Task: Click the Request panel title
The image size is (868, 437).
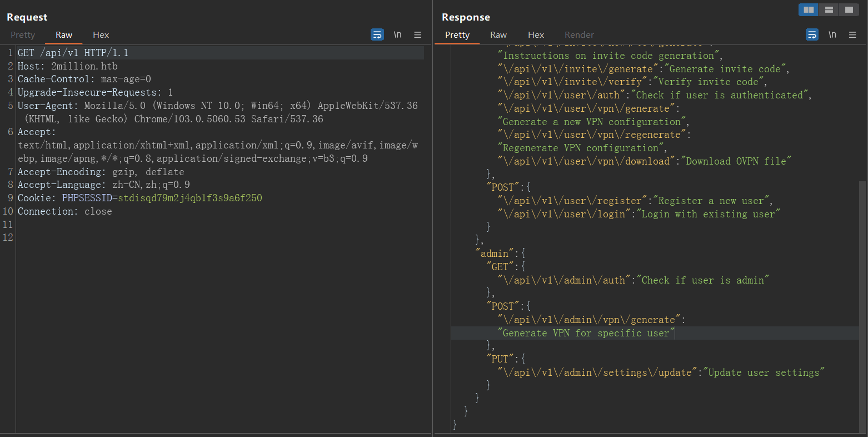Action: point(27,17)
